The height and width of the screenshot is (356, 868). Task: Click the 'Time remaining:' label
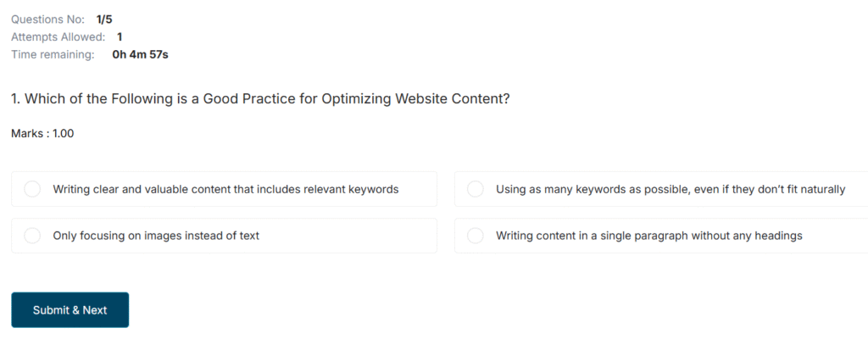[53, 54]
